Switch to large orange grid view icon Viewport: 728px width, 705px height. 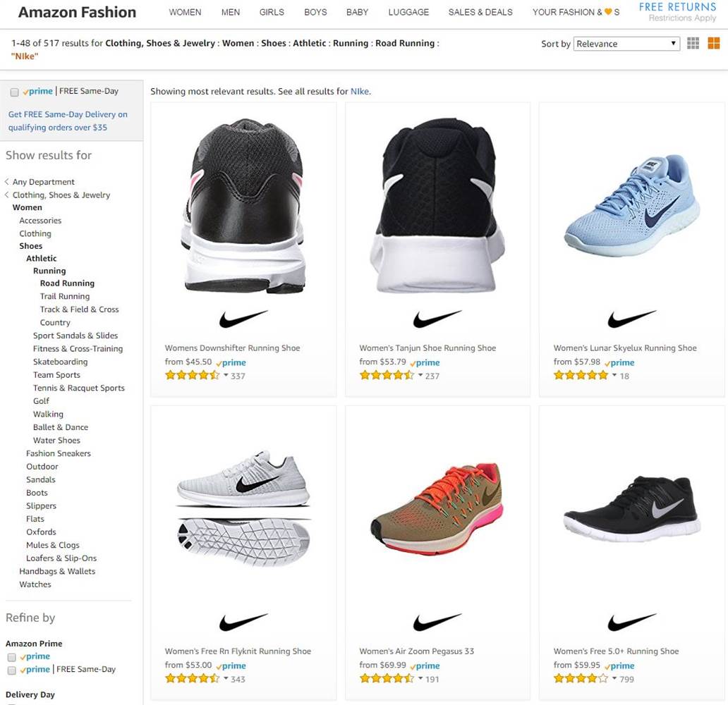[x=713, y=44]
